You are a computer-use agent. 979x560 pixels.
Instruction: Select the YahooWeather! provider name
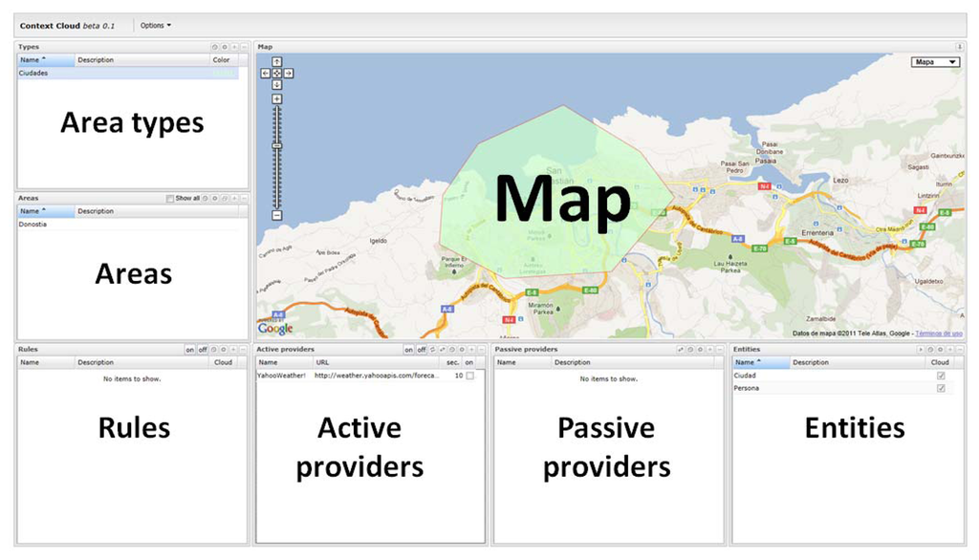point(282,376)
